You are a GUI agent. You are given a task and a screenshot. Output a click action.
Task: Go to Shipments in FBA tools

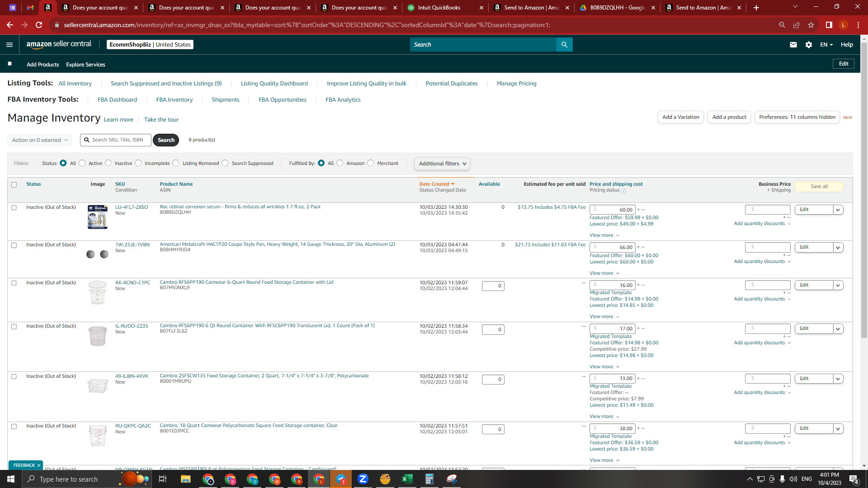point(226,99)
